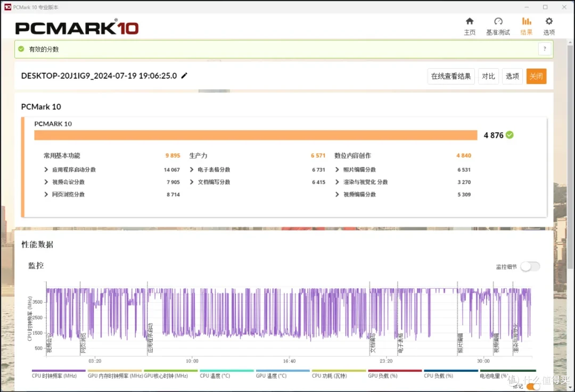
Task: Click the 数位内容创作 score 4 840
Action: 464,155
